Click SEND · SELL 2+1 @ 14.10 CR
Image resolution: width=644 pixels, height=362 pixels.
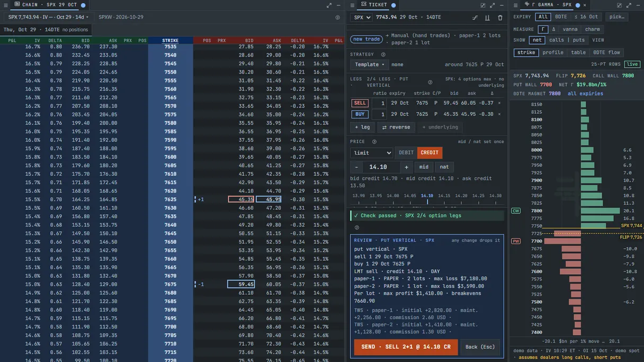click(406, 347)
